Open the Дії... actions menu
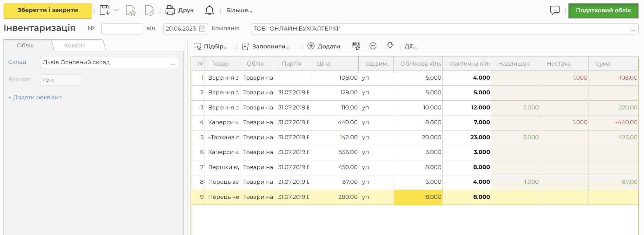This screenshot has height=235, width=644. (x=410, y=46)
